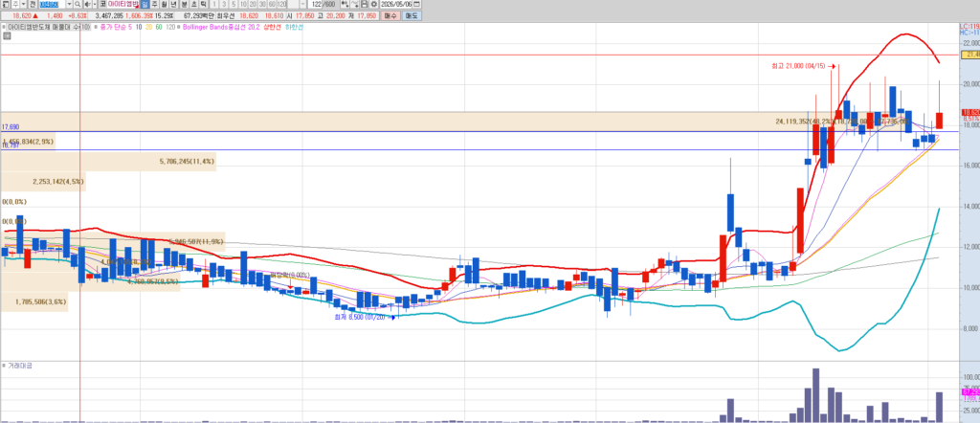
Task: Select the 분 minute period tab
Action: click(x=184, y=4)
